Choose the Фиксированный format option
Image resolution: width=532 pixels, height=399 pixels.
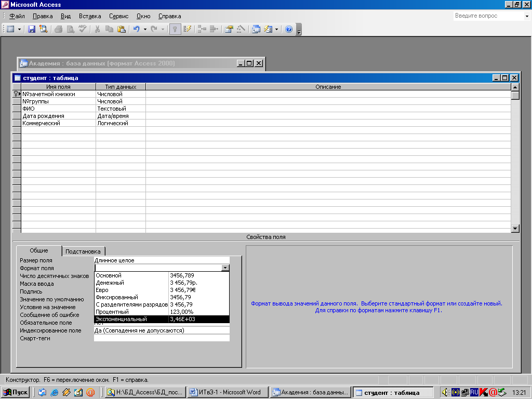[162, 297]
